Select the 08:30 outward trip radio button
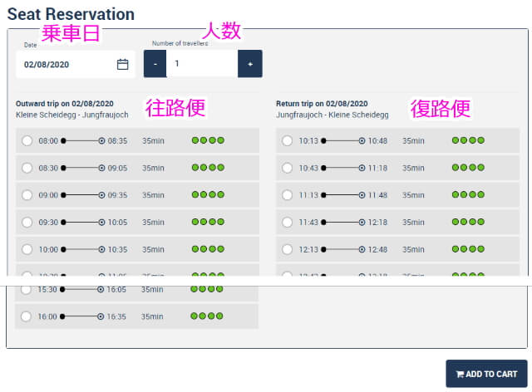 pyautogui.click(x=27, y=168)
